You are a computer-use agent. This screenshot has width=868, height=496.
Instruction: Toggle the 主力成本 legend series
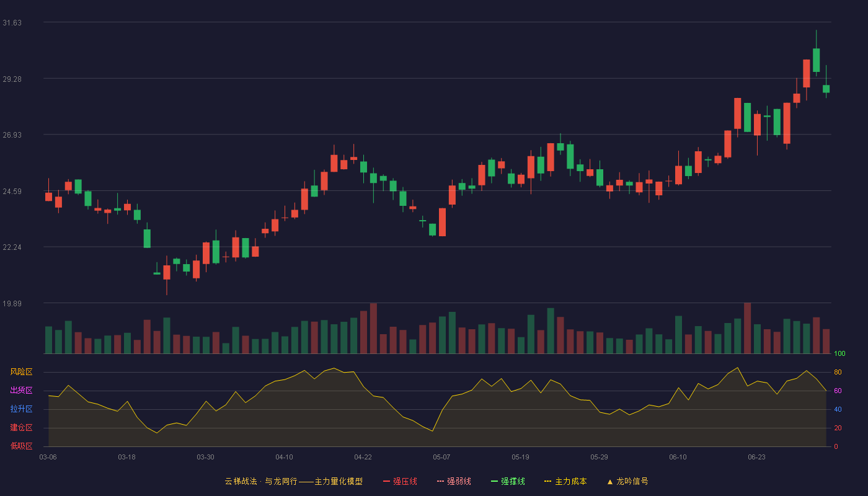pyautogui.click(x=565, y=481)
